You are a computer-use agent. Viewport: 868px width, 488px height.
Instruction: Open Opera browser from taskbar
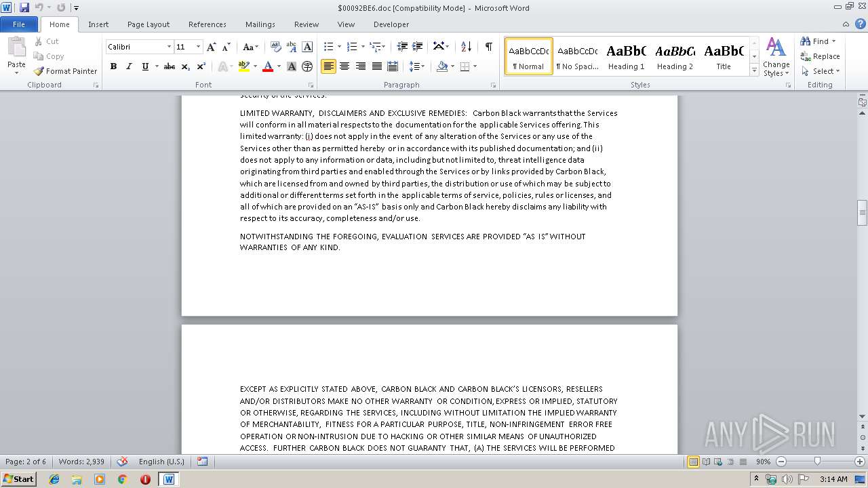click(145, 479)
